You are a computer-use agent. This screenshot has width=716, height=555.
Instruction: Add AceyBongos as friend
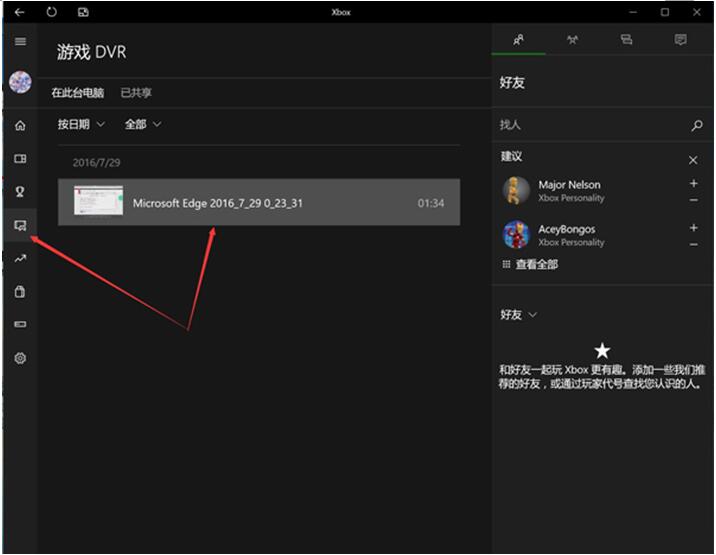point(694,227)
